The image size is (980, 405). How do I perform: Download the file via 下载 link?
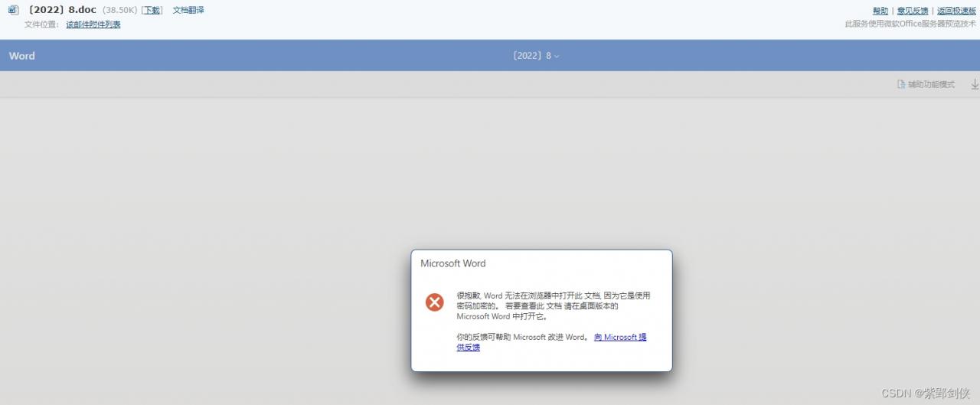click(x=152, y=10)
